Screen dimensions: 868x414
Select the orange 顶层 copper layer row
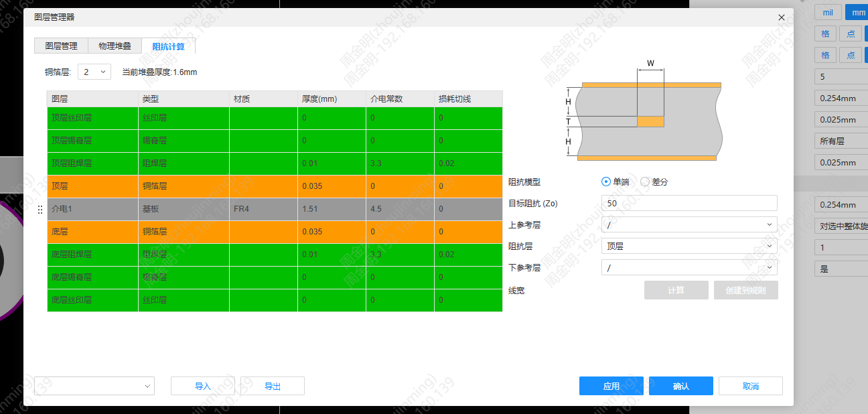[x=275, y=186]
